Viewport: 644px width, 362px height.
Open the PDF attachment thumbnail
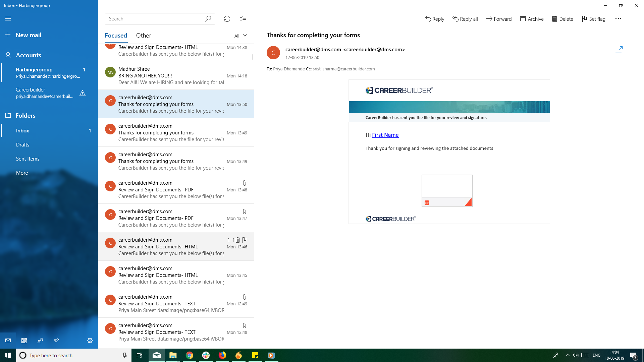click(447, 190)
